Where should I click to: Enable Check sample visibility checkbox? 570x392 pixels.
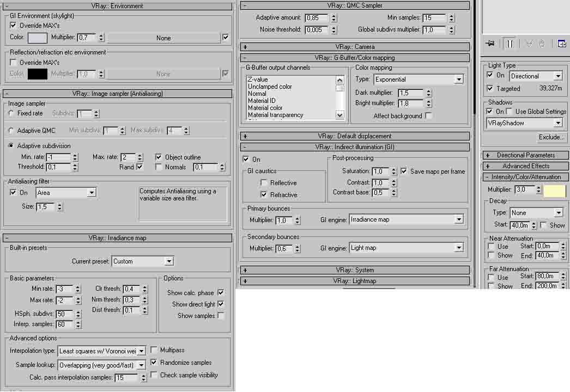[x=154, y=375]
